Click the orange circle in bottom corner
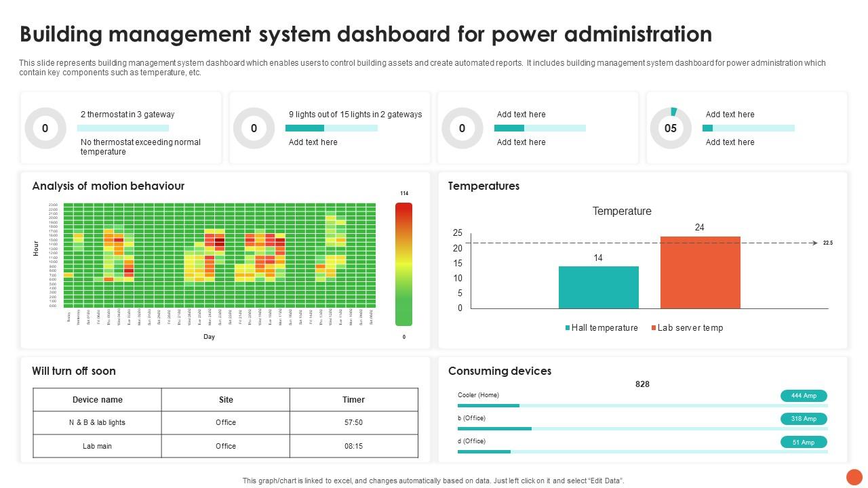Image resolution: width=868 pixels, height=488 pixels. click(x=854, y=476)
